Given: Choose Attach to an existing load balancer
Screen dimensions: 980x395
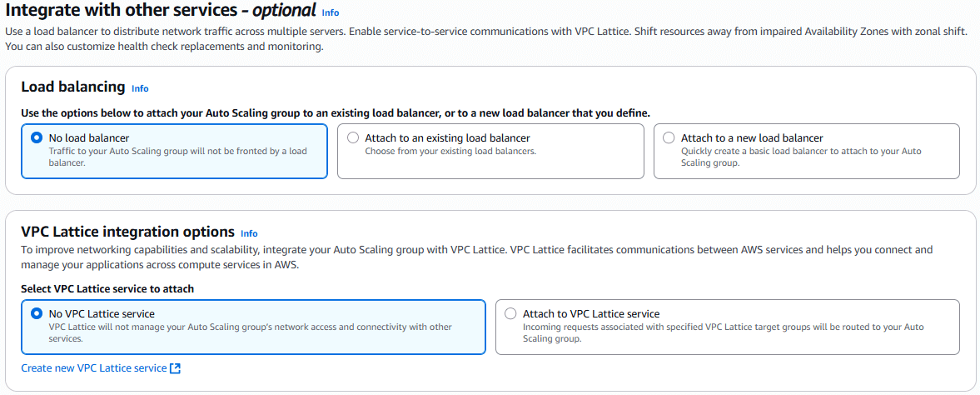Looking at the screenshot, I should point(353,137).
